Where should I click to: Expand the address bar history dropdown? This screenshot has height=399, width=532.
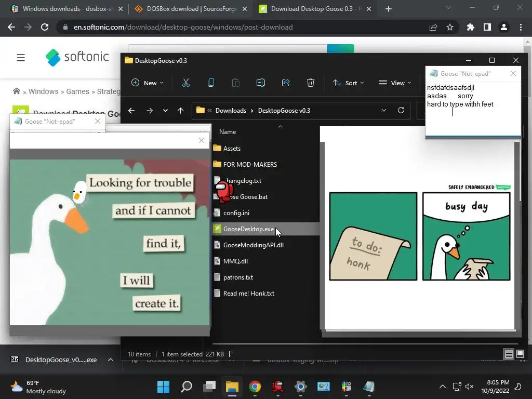pyautogui.click(x=384, y=111)
